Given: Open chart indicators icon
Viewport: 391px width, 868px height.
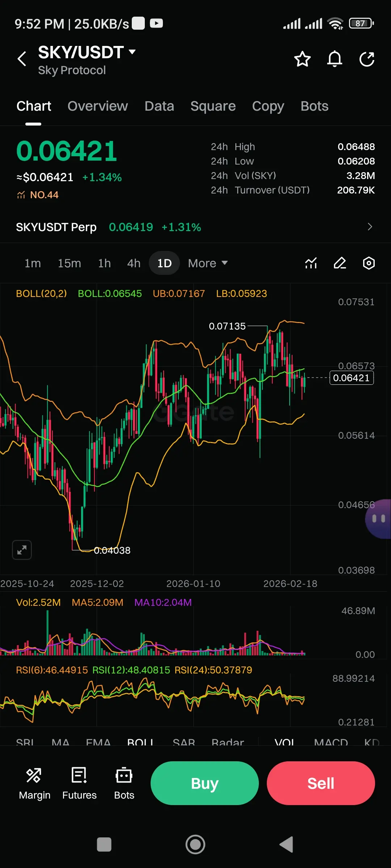Looking at the screenshot, I should coord(311,263).
